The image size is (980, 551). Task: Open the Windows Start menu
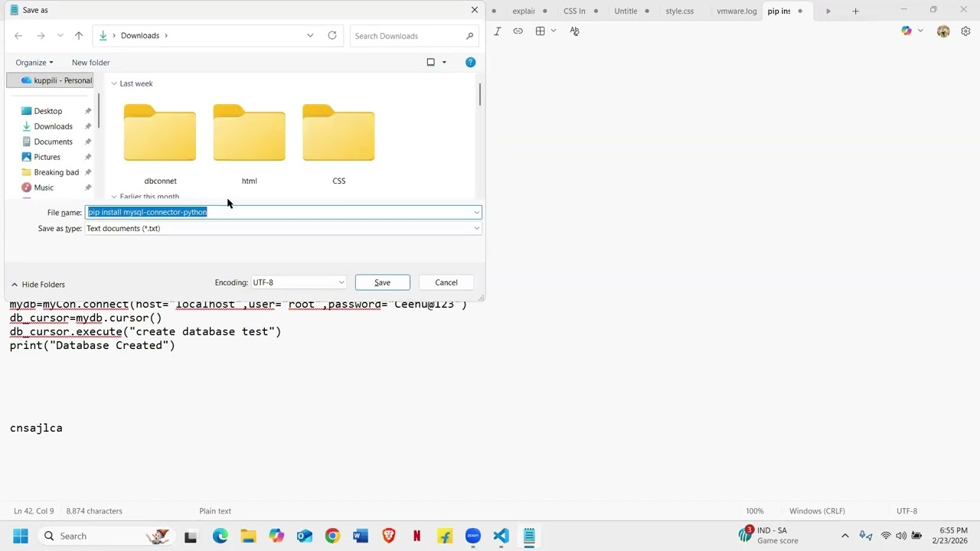pyautogui.click(x=21, y=536)
